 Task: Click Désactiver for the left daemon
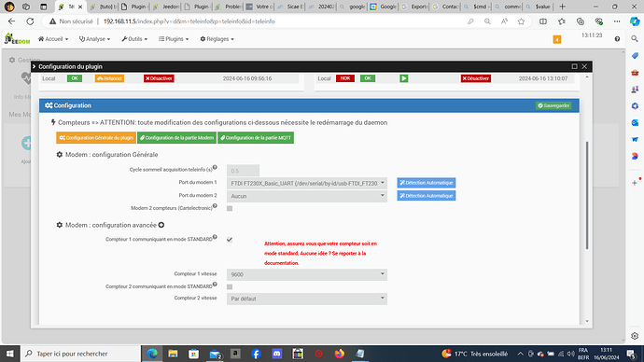(159, 78)
